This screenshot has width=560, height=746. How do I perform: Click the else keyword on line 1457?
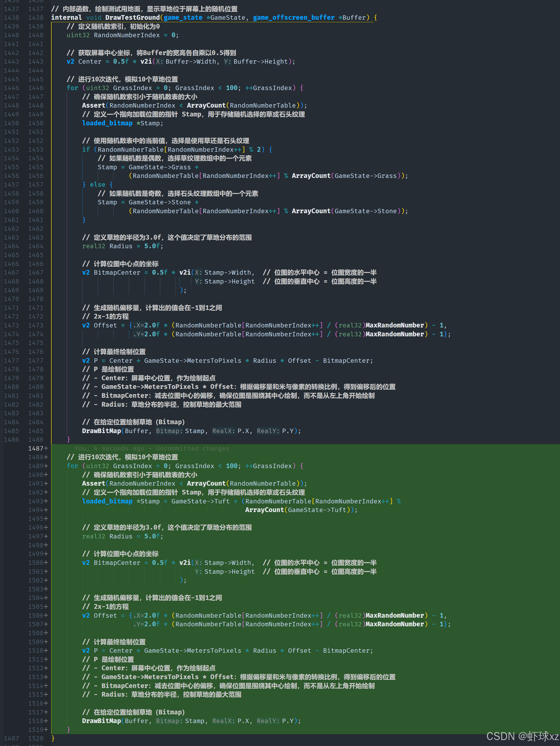(97, 185)
